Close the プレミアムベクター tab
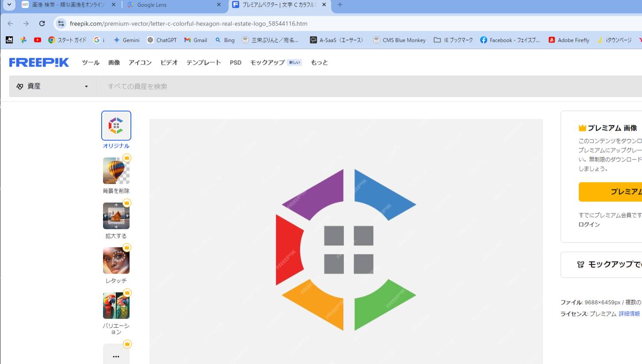 [x=324, y=5]
